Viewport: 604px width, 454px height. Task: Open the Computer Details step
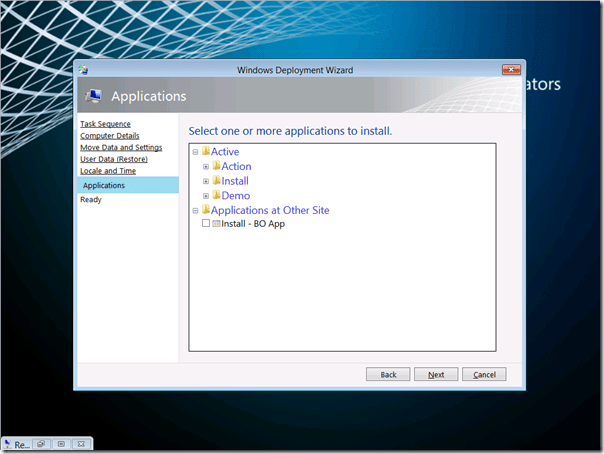[x=110, y=136]
